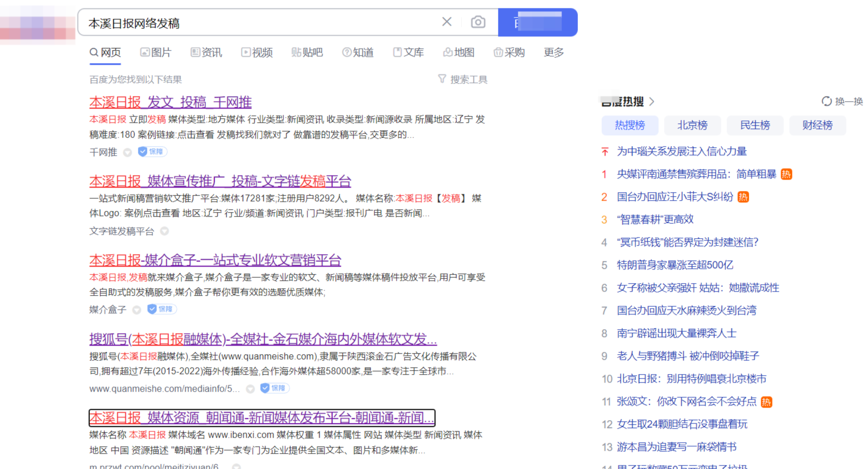The width and height of the screenshot is (868, 469).
Task: Open the 地图 tab
Action: click(459, 52)
